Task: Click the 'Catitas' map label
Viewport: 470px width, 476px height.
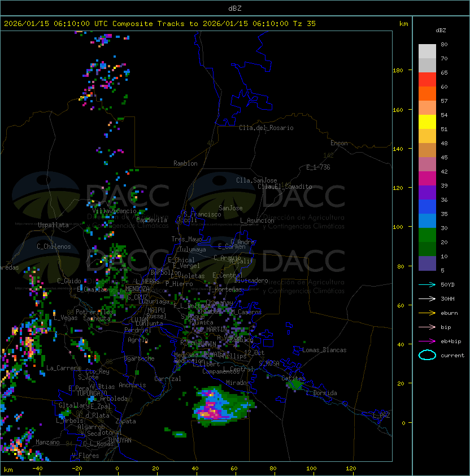Action: (x=293, y=378)
